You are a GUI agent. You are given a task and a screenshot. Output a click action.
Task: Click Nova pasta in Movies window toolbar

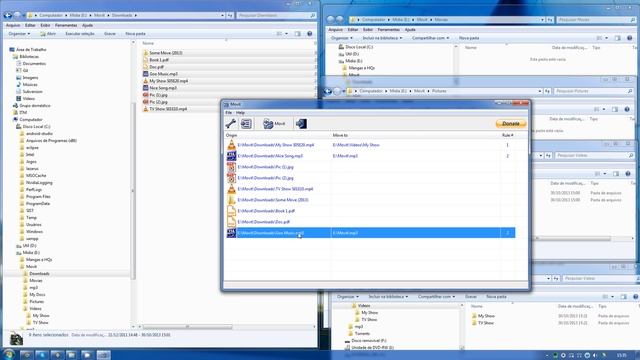469,38
